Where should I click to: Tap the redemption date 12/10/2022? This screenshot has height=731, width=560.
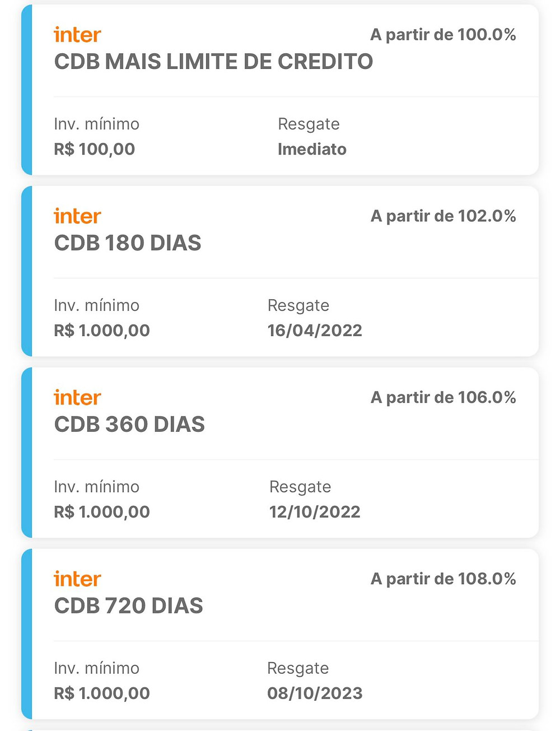tap(315, 512)
